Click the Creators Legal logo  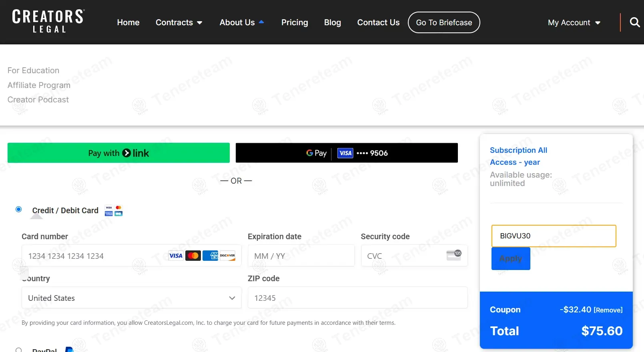[x=48, y=21]
